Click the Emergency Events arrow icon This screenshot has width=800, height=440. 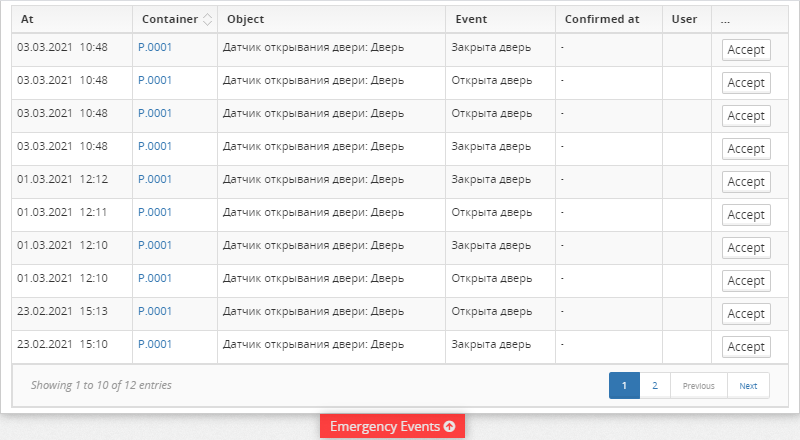[x=450, y=427]
